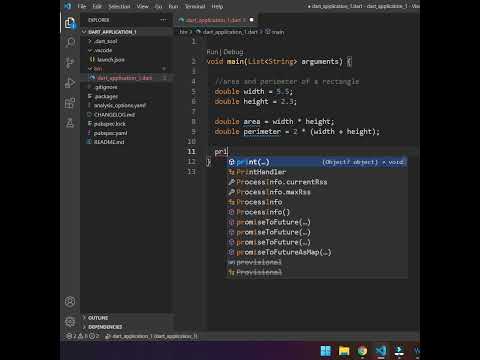The width and height of the screenshot is (480, 360).
Task: Open the Search view icon
Action: [70, 43]
